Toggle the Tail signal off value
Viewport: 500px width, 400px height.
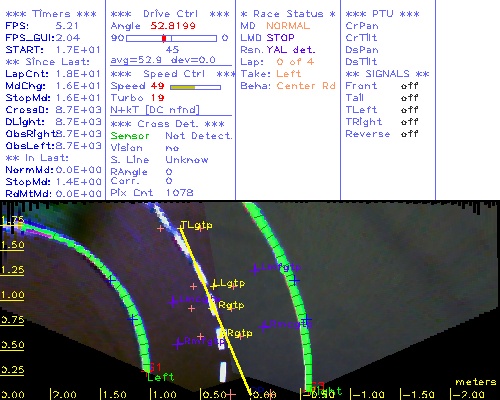tap(410, 98)
